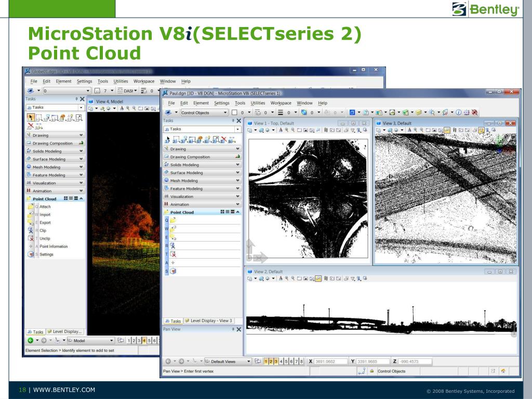Open the Control Objects level dropdown in Paul.dgn
The height and width of the screenshot is (399, 532).
click(204, 113)
